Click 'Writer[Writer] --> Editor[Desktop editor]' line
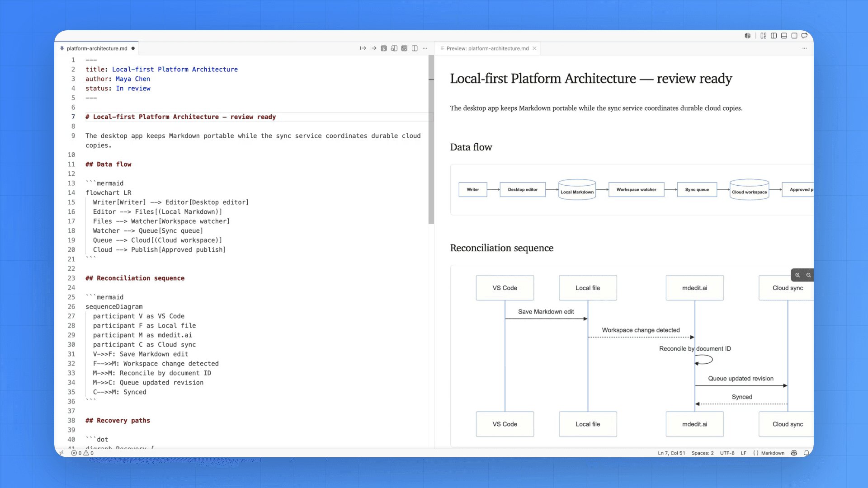This screenshot has height=488, width=868. [x=170, y=202]
